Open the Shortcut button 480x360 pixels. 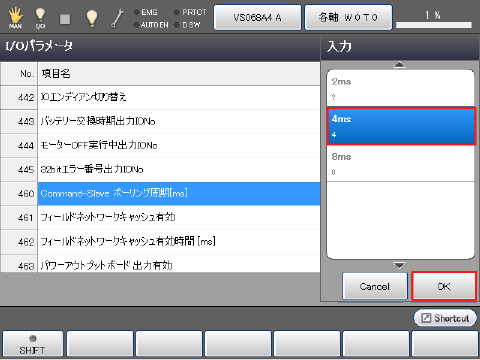pos(445,318)
